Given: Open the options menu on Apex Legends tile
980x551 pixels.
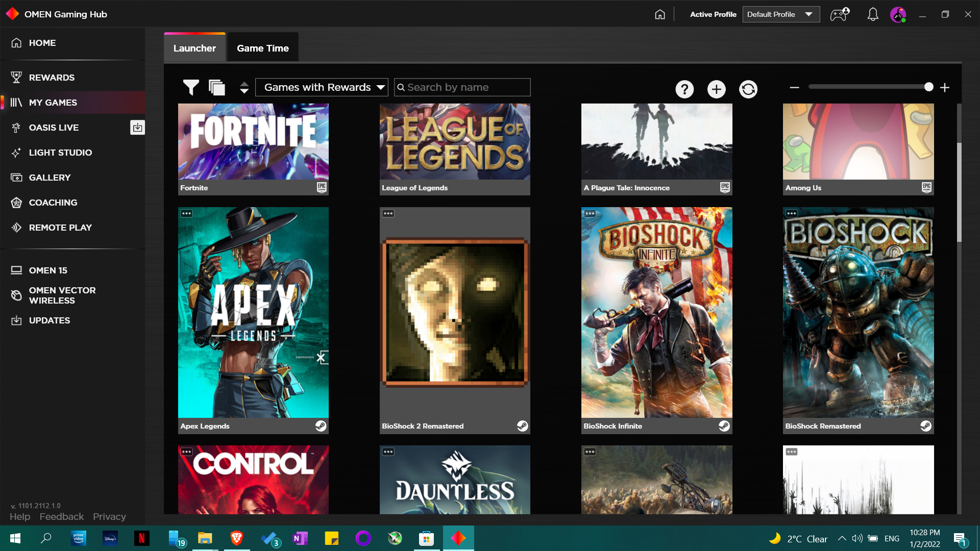Looking at the screenshot, I should 186,213.
